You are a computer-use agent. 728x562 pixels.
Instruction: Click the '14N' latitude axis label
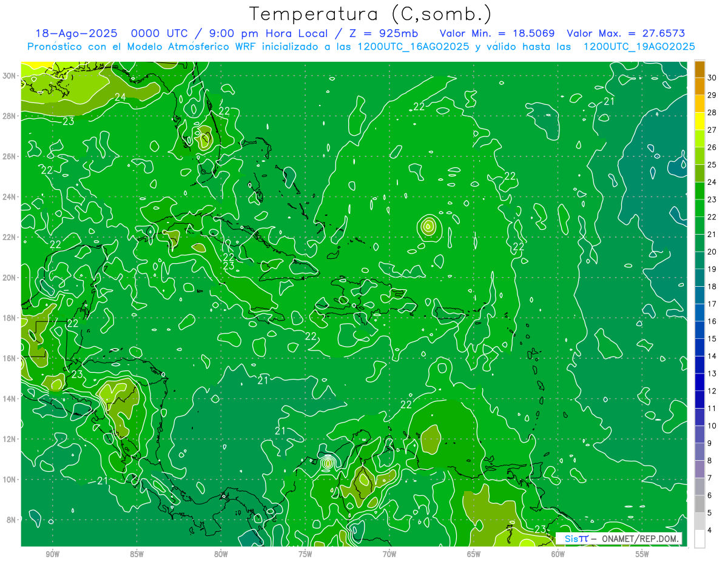[x=10, y=398]
